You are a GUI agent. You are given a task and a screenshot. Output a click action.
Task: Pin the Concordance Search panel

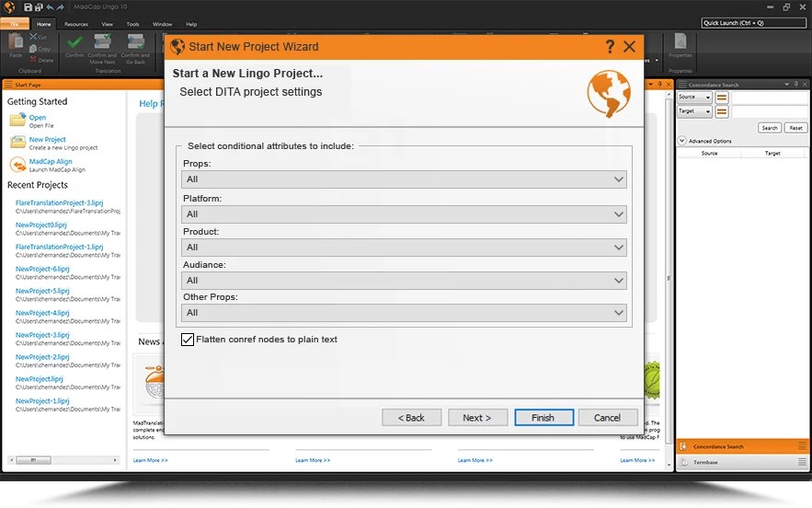[x=796, y=84]
